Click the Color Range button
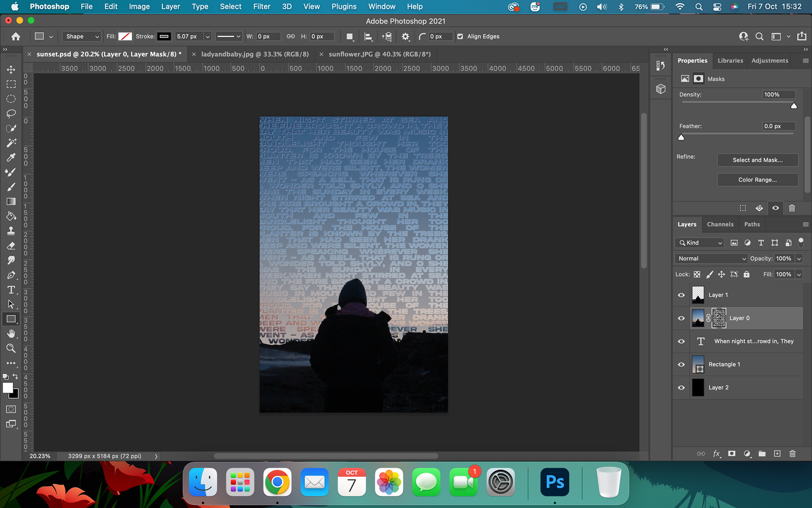This screenshot has height=508, width=812. pos(757,180)
